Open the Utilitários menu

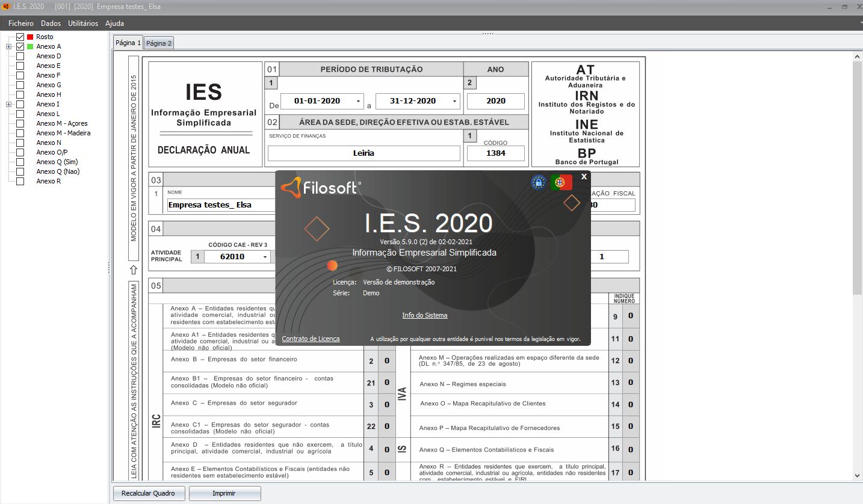pos(83,23)
